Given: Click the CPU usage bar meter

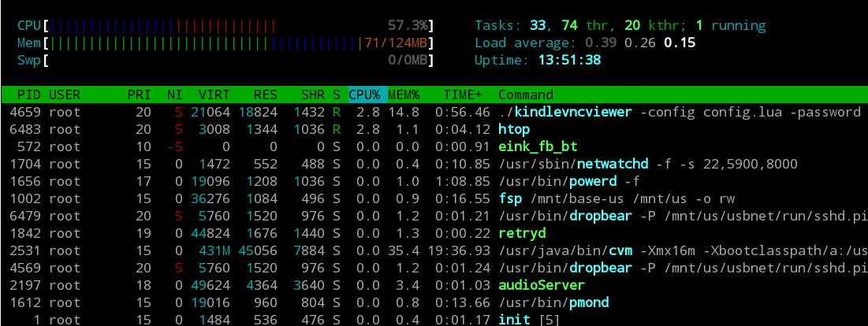Looking at the screenshot, I should tap(225, 25).
